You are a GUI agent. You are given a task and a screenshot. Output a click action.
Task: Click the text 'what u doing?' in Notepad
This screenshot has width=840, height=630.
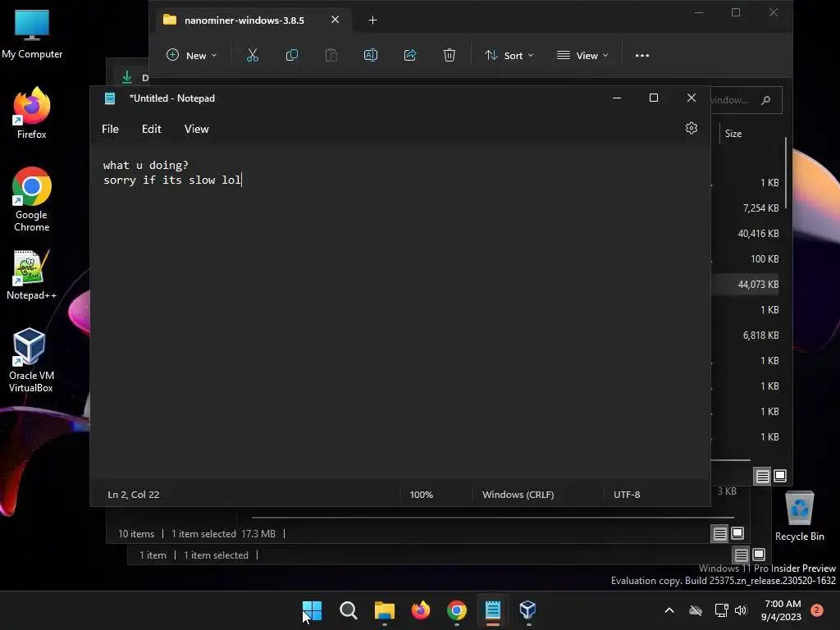pyautogui.click(x=146, y=166)
